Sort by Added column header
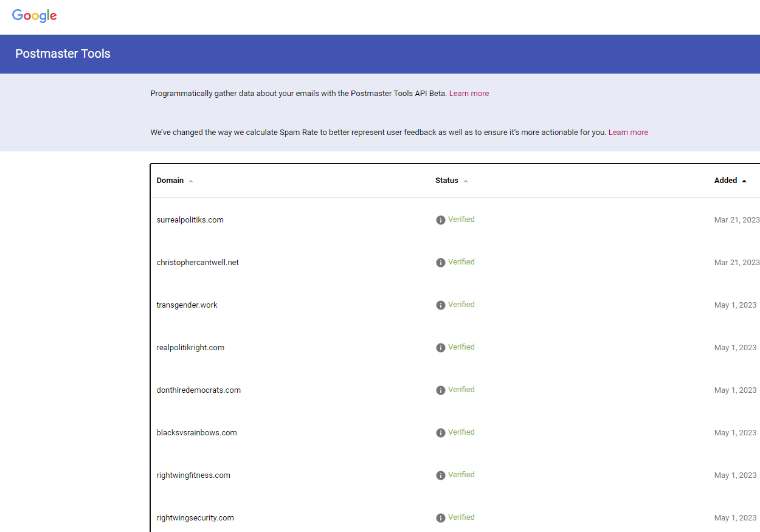This screenshot has height=532, width=760. click(x=730, y=181)
